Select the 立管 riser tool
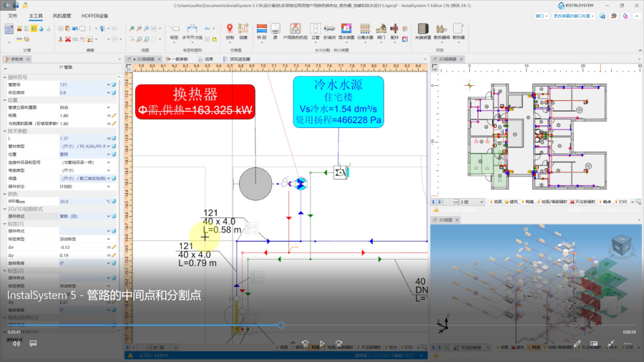This screenshot has width=644, height=362. [x=315, y=31]
